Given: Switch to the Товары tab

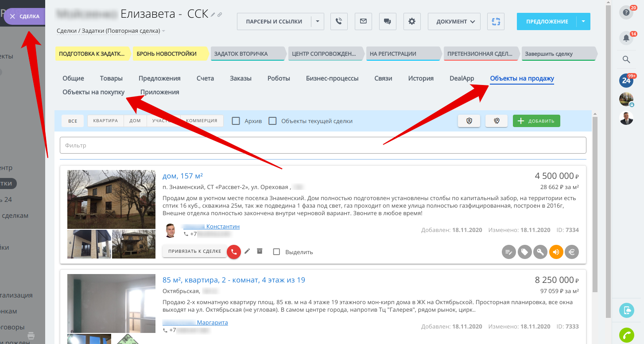Looking at the screenshot, I should (111, 78).
